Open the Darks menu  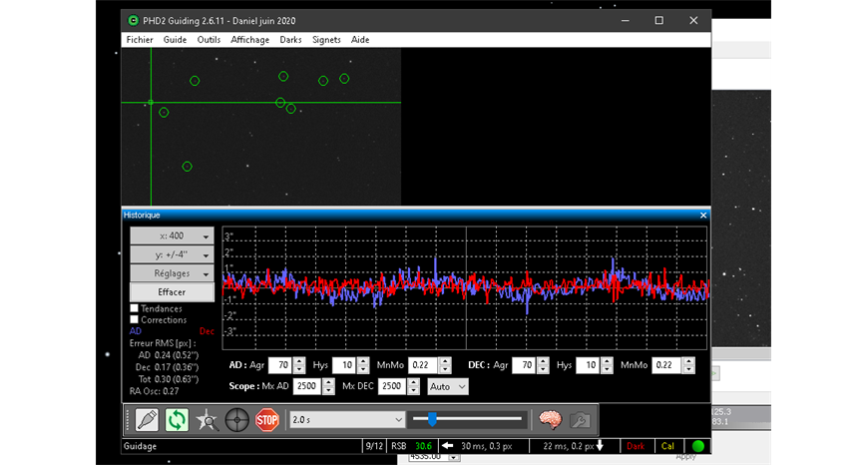(290, 40)
